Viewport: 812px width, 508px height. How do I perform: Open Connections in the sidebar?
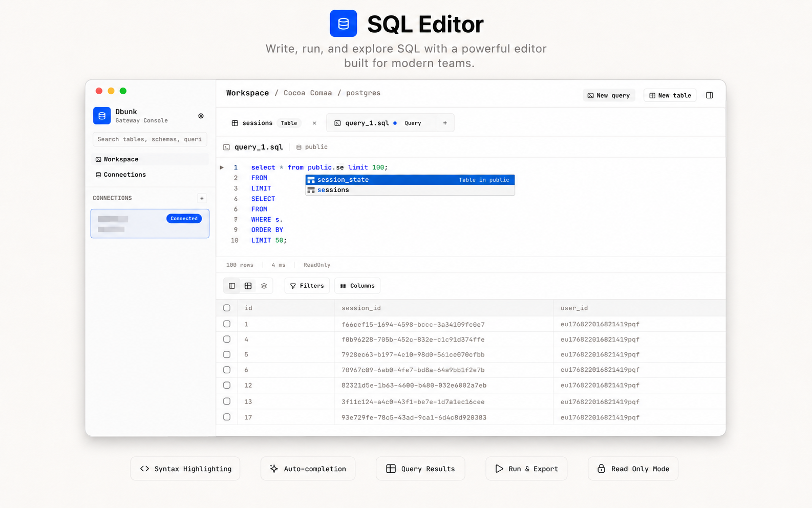150,175
